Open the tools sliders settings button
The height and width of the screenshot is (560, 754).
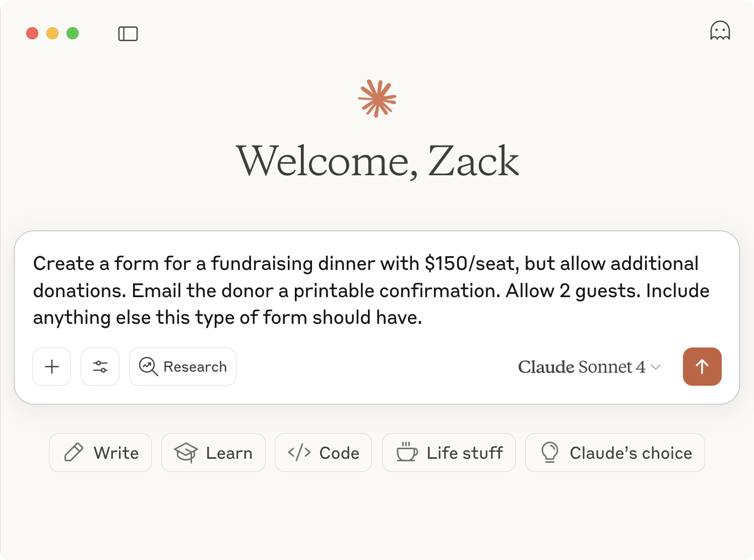(x=100, y=367)
